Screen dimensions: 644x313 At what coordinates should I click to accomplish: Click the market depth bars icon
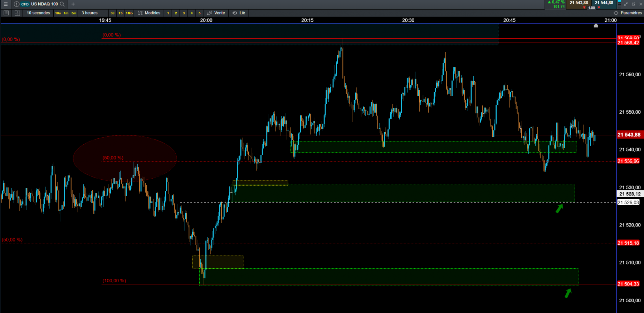pos(619,4)
